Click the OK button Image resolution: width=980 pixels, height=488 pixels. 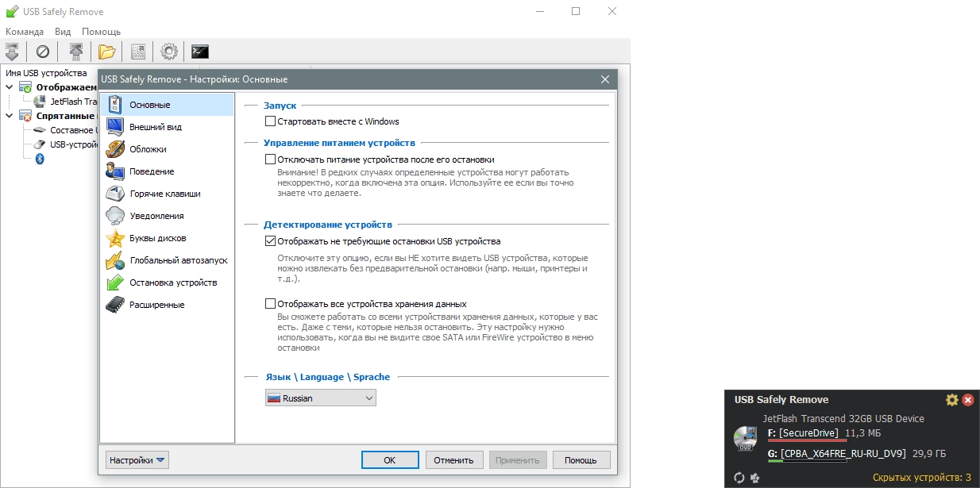389,459
